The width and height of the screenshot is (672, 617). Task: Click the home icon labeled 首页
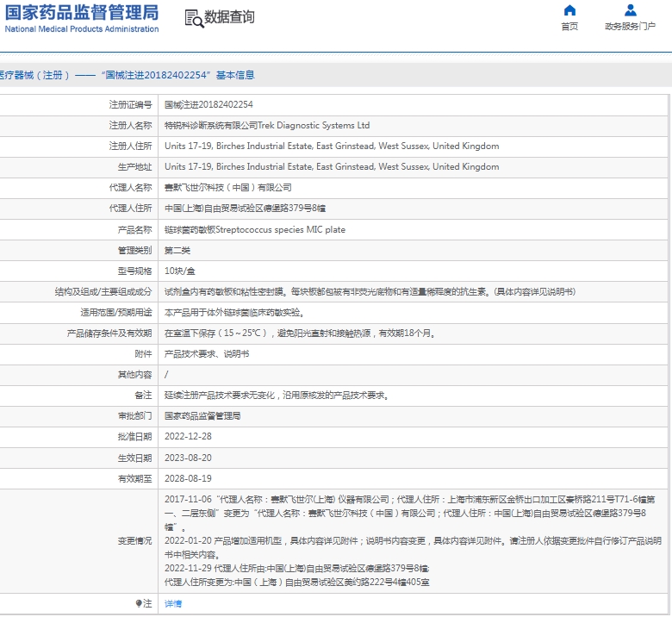(x=569, y=9)
